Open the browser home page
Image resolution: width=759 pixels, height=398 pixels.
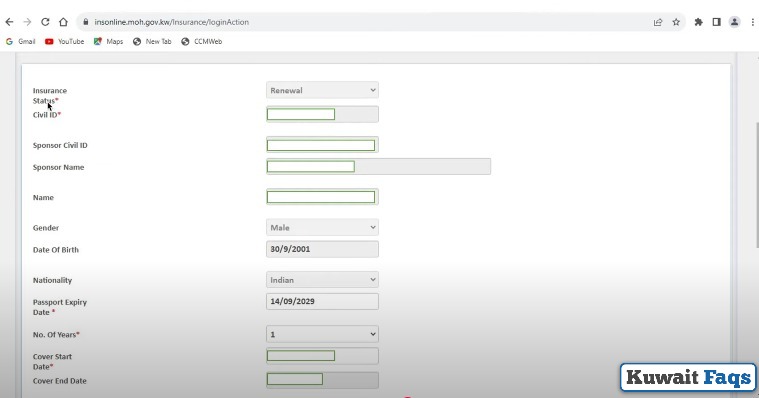click(x=63, y=22)
